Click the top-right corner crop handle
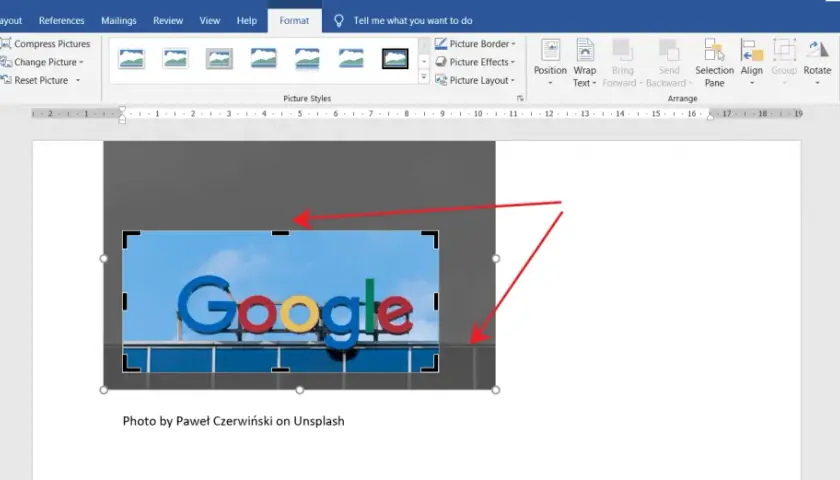This screenshot has width=840, height=480. tap(430, 239)
